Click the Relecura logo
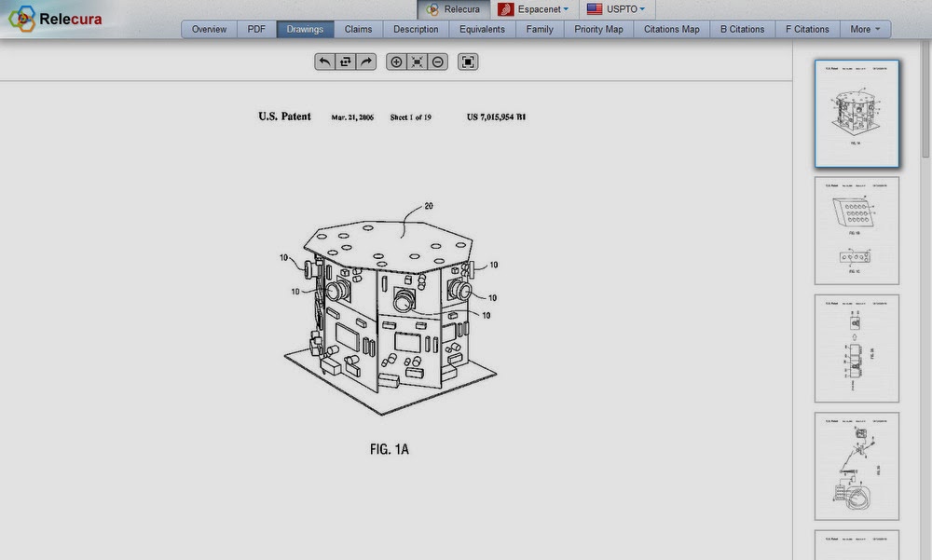This screenshot has height=560, width=932. point(55,19)
